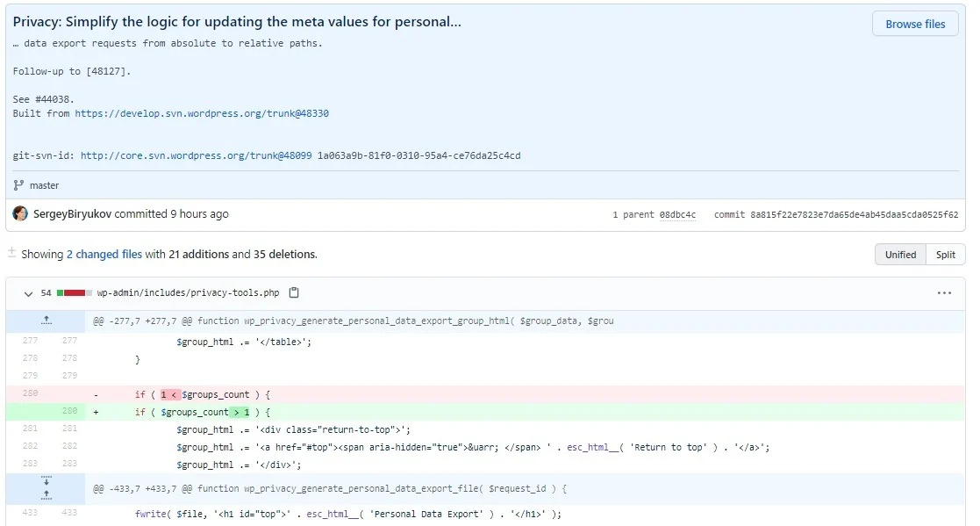Select the added line '$groups_count > 1'
This screenshot has width=980, height=526.
(525, 412)
